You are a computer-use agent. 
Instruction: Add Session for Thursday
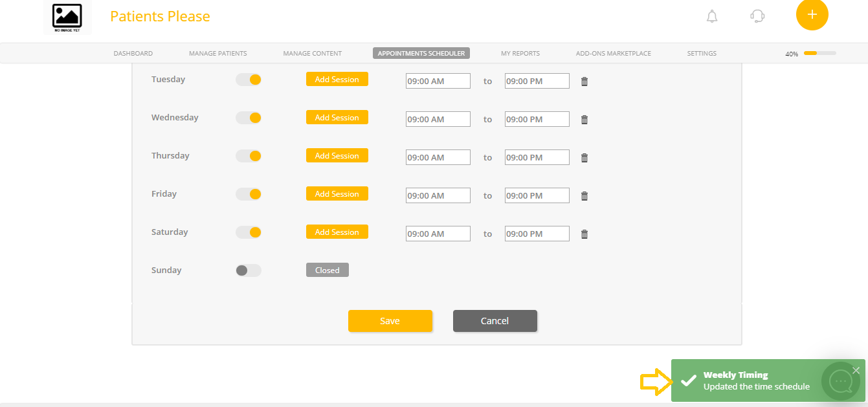[337, 155]
